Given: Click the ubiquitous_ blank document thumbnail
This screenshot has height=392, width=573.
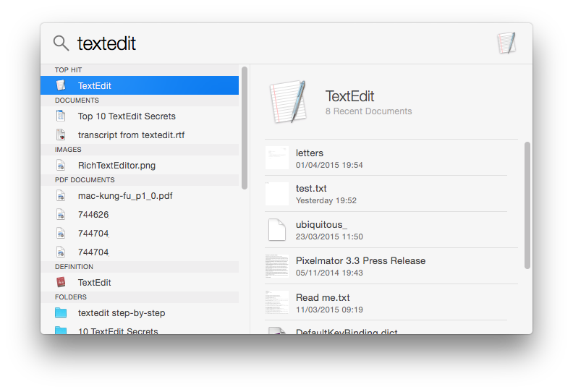Looking at the screenshot, I should (x=277, y=229).
